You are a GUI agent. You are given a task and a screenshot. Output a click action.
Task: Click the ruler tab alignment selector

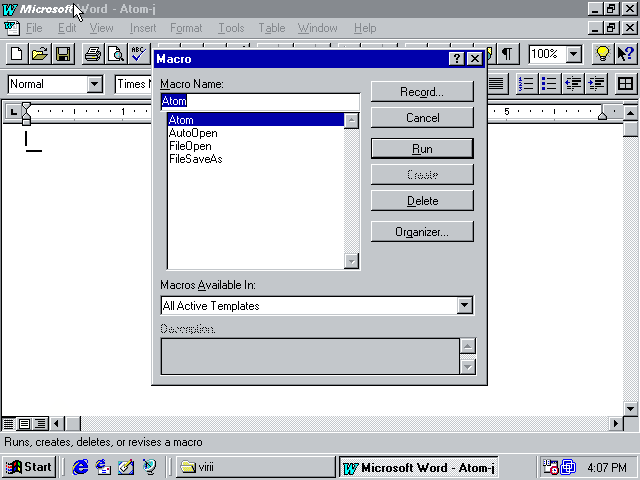(x=13, y=111)
